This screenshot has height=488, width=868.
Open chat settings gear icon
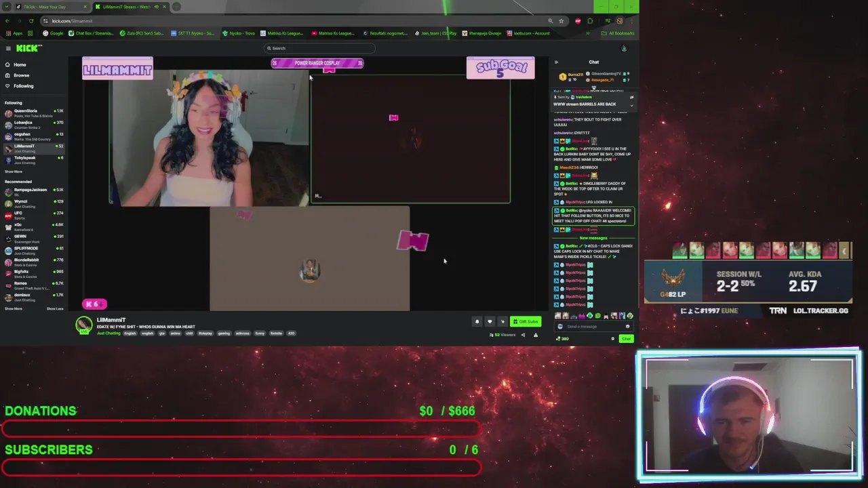click(x=612, y=339)
